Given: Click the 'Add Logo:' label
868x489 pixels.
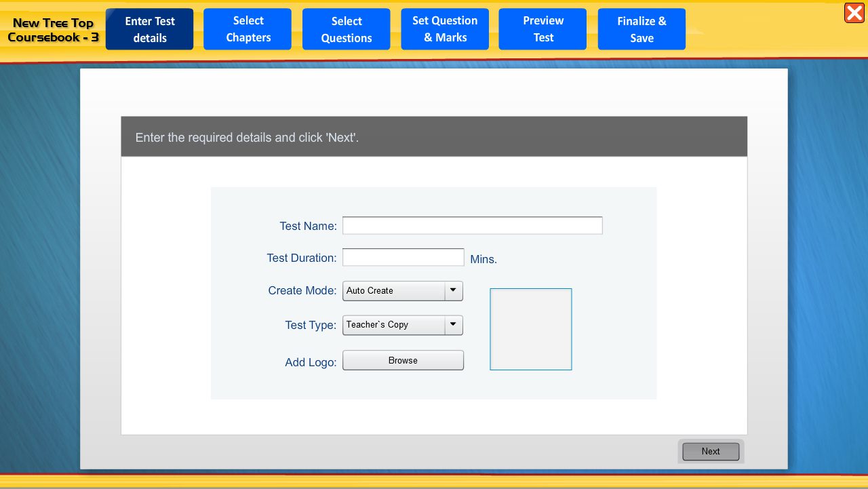Looking at the screenshot, I should pos(311,363).
